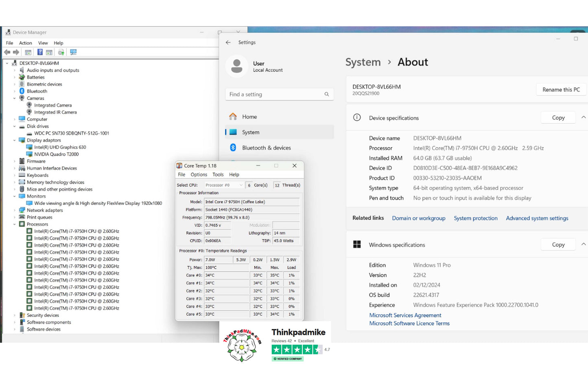Viewport: 588px width, 369px height.
Task: Open the View menu in Device Manager
Action: pos(43,43)
